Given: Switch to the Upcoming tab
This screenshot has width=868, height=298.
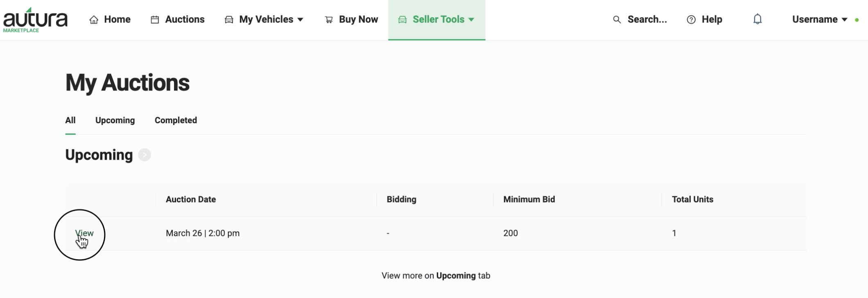Looking at the screenshot, I should coord(115,120).
